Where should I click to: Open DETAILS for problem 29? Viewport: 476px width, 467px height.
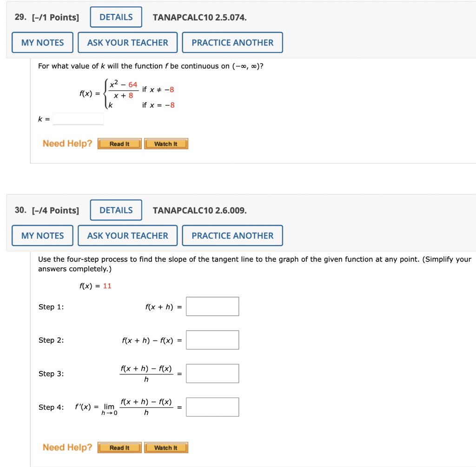coord(115,17)
